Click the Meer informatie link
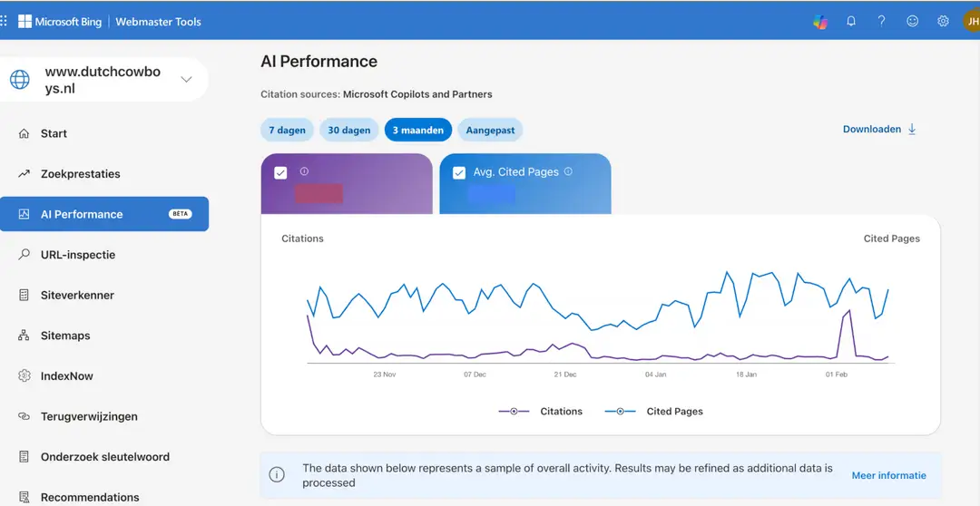980x506 pixels. (888, 475)
